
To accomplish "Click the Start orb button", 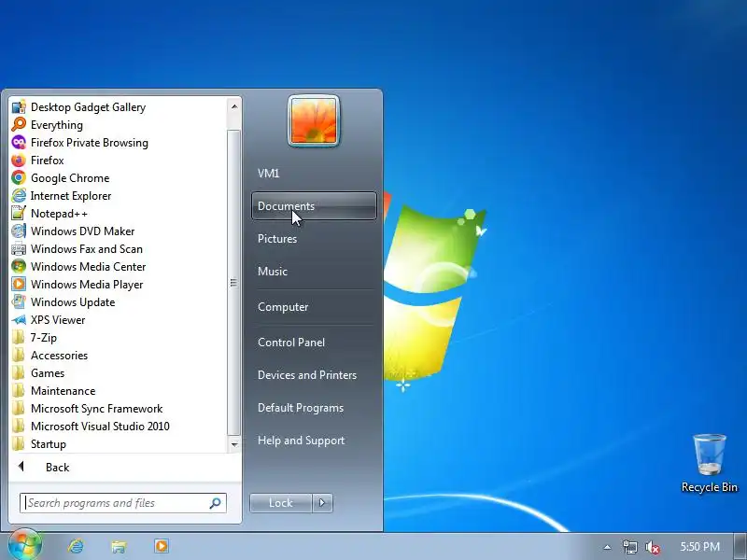I will pos(24,545).
